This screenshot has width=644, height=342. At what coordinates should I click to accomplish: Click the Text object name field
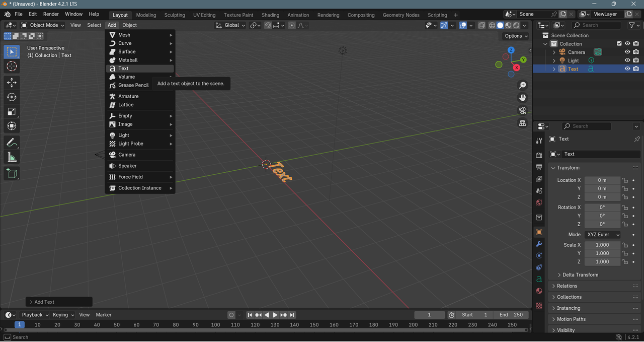(602, 154)
